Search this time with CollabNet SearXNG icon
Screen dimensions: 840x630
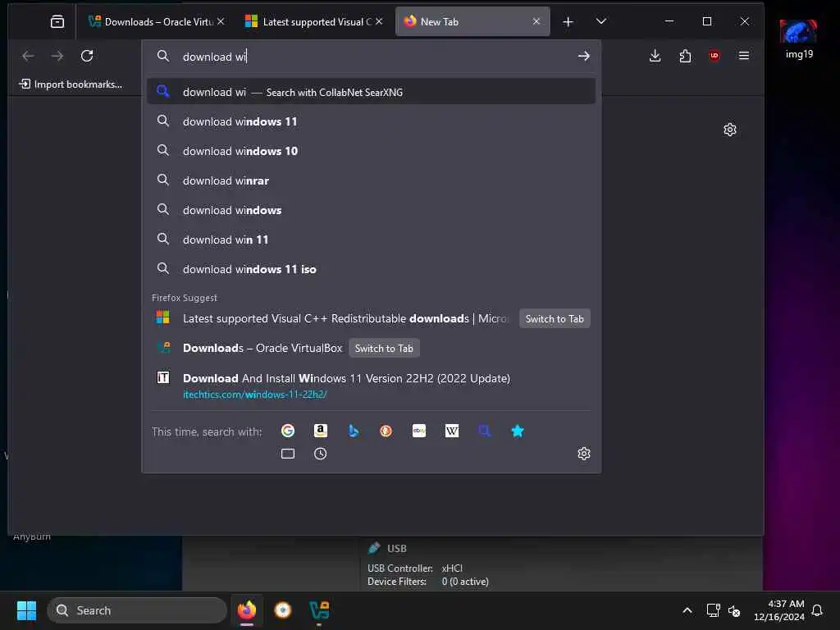click(484, 431)
